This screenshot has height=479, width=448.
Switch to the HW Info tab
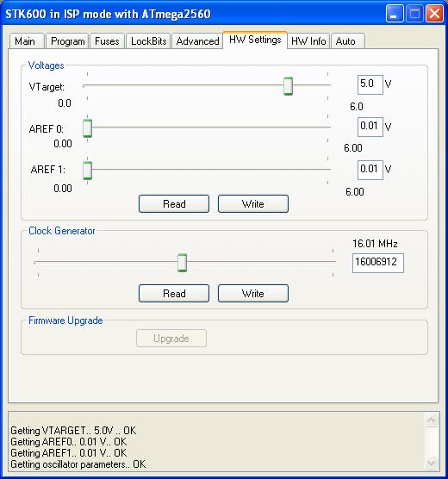coord(308,41)
